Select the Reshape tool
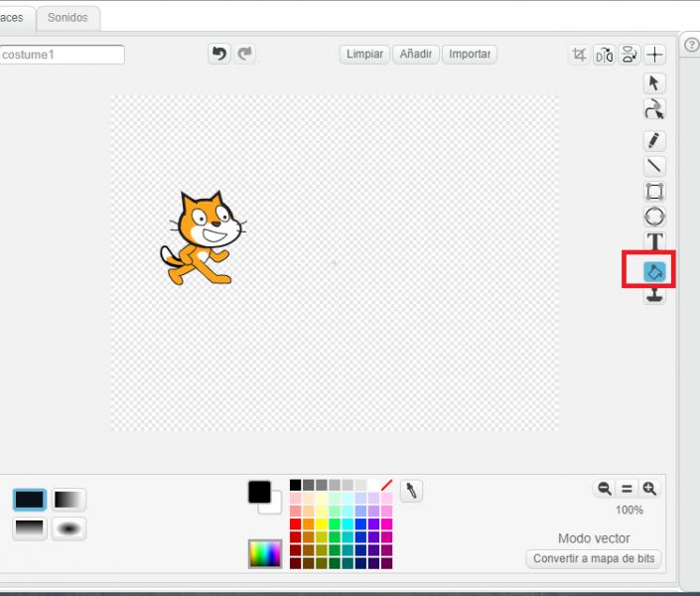 [654, 109]
